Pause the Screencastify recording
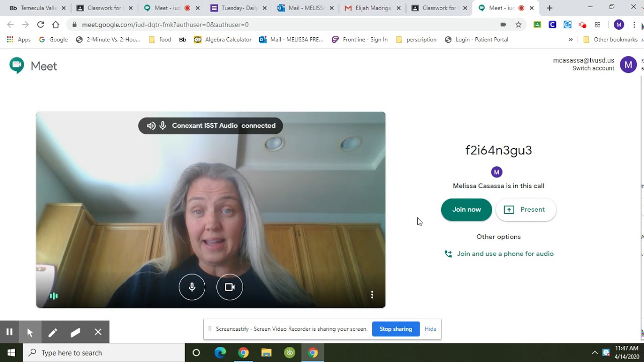The height and width of the screenshot is (362, 644). pos(9,332)
